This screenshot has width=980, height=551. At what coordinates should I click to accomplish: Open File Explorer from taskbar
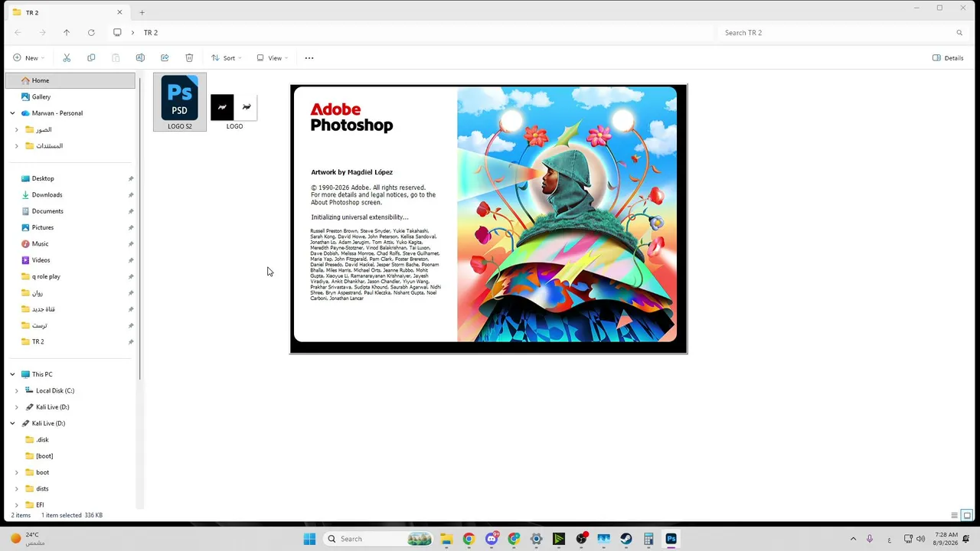pos(446,539)
